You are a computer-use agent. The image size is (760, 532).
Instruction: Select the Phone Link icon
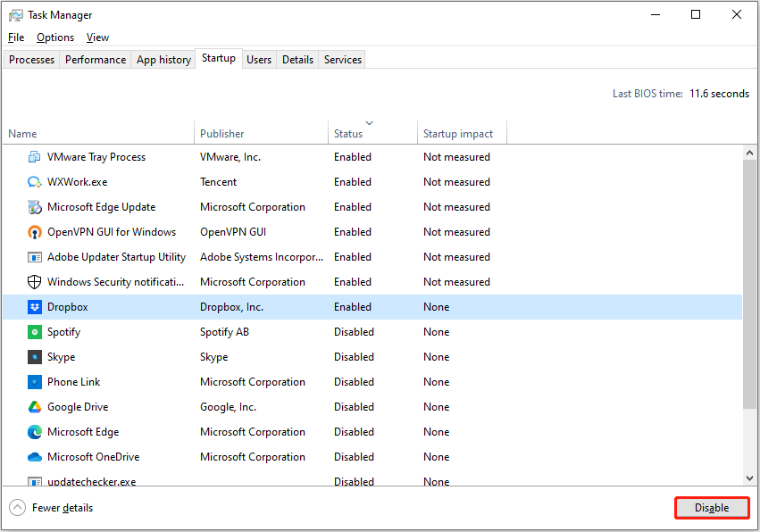click(34, 381)
